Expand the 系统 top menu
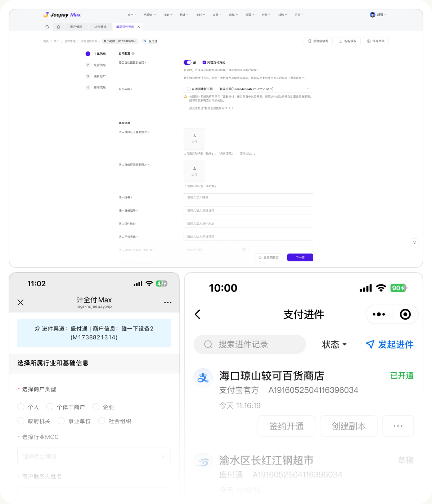 pos(299,15)
